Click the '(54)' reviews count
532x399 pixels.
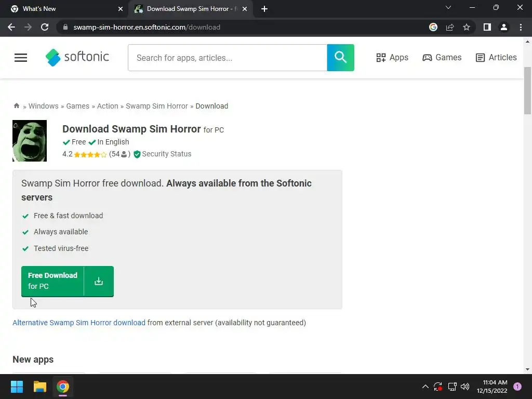click(119, 154)
